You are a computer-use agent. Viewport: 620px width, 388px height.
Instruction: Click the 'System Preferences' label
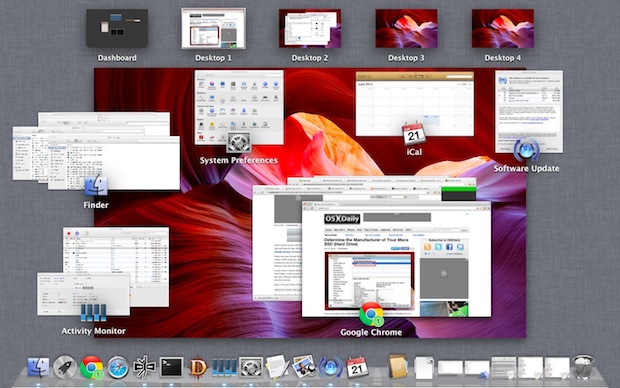(238, 160)
